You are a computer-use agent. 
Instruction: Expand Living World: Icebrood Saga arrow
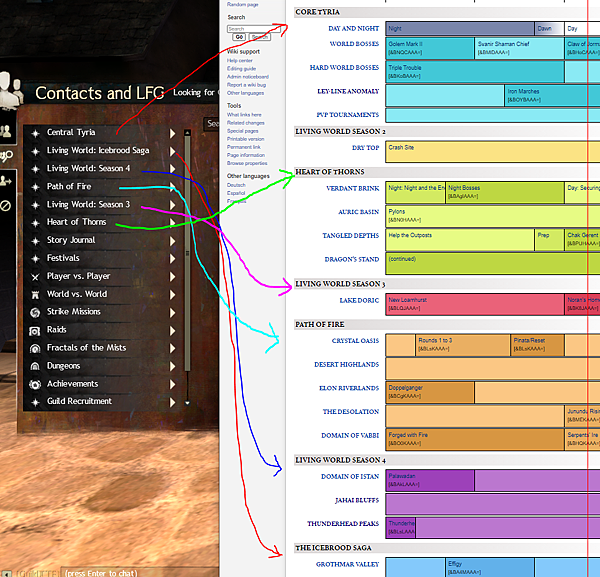[173, 151]
